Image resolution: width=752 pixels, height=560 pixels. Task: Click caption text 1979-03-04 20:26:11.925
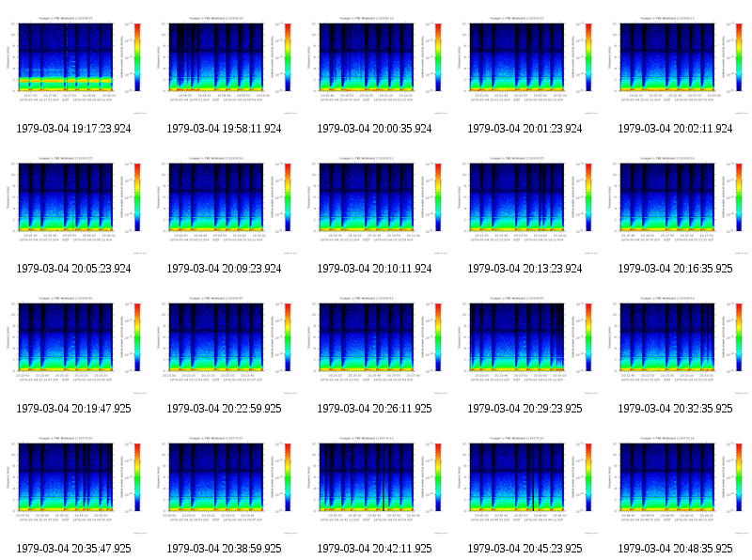(374, 409)
